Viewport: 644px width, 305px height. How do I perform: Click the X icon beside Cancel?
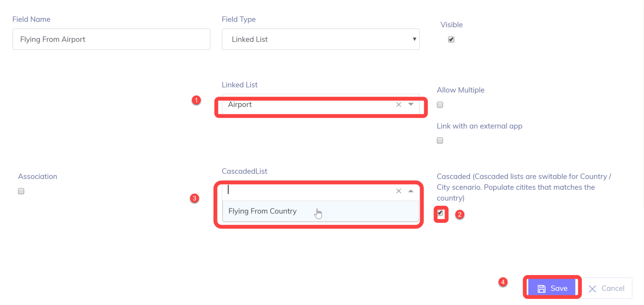coord(592,289)
